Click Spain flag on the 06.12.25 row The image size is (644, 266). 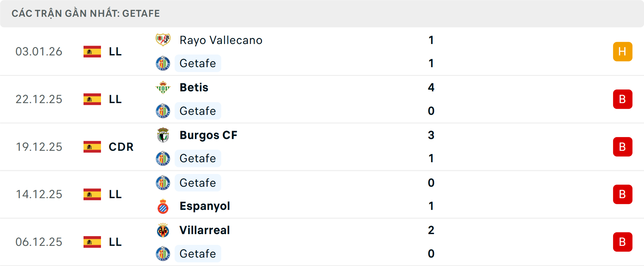point(92,242)
